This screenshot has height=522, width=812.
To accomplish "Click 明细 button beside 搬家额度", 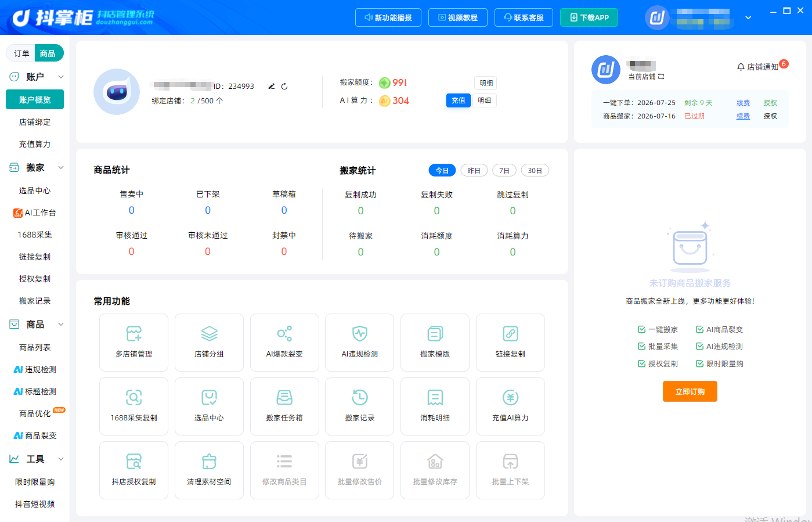I will [x=486, y=83].
